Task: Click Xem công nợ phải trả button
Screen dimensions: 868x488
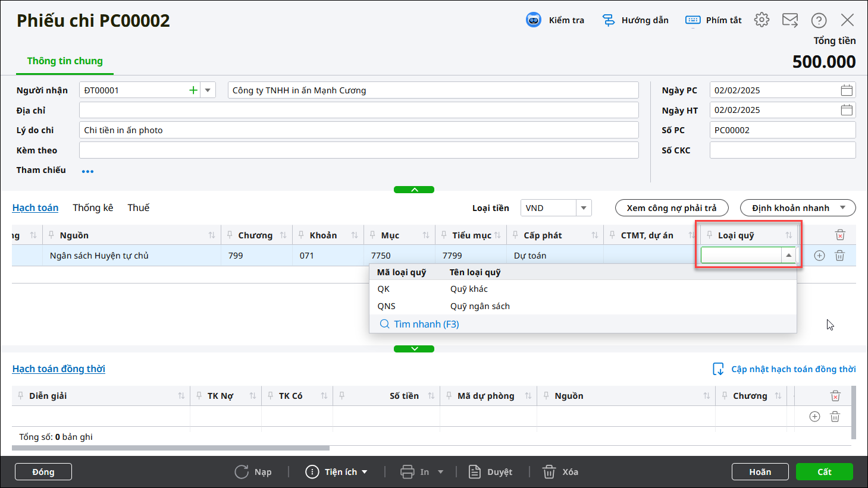Action: click(x=671, y=208)
